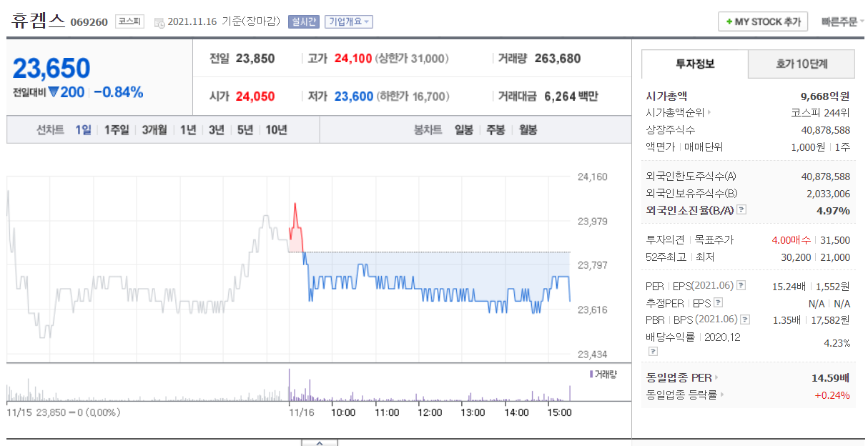Click help icon under 배당수익률 label
The width and height of the screenshot is (868, 446).
(652, 351)
